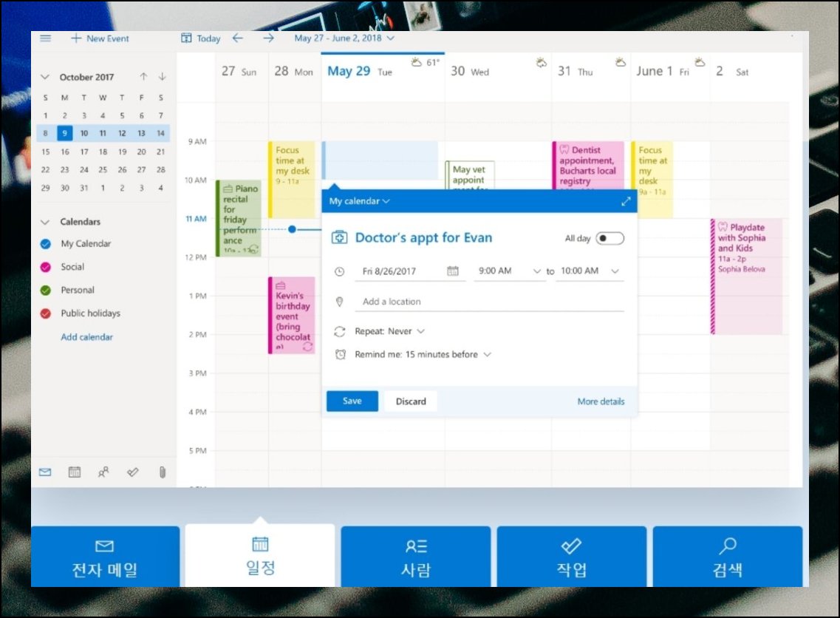Save the event

(x=352, y=401)
